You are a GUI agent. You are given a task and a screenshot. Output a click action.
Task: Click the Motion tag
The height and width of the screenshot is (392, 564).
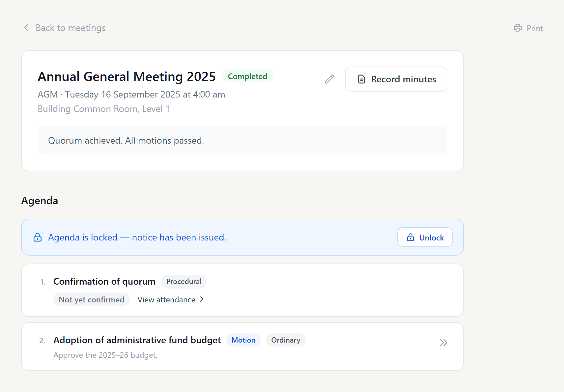coord(243,340)
